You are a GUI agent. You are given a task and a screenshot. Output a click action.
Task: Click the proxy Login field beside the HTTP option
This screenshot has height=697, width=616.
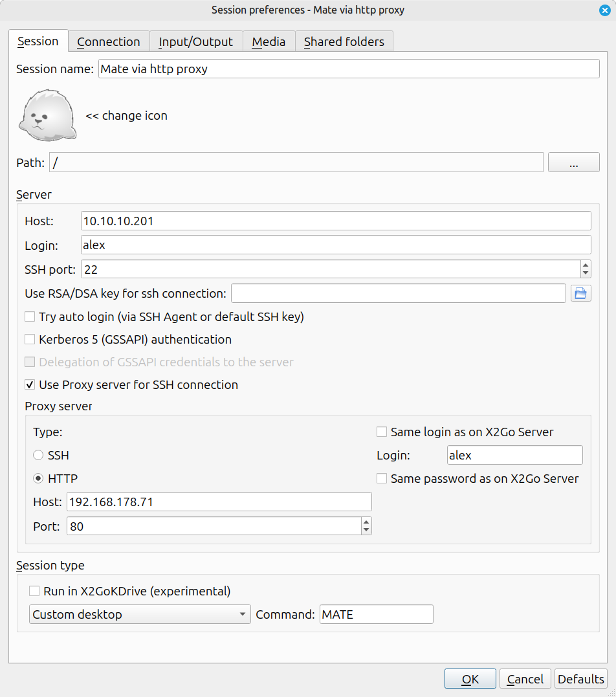pos(514,455)
